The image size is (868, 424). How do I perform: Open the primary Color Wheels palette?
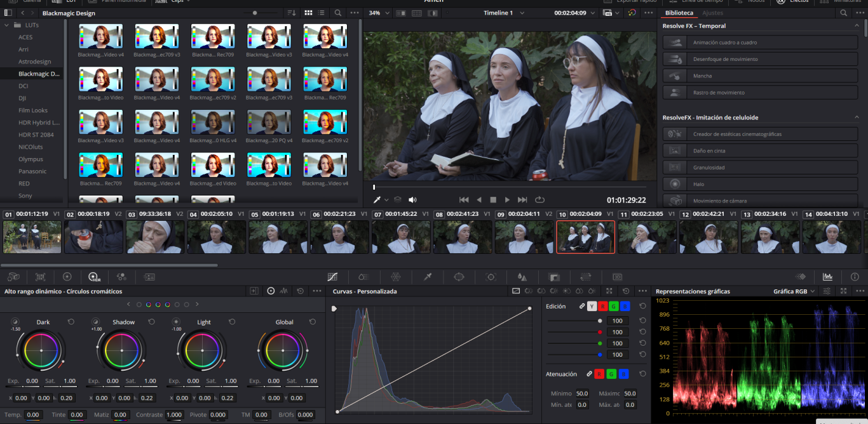point(67,277)
